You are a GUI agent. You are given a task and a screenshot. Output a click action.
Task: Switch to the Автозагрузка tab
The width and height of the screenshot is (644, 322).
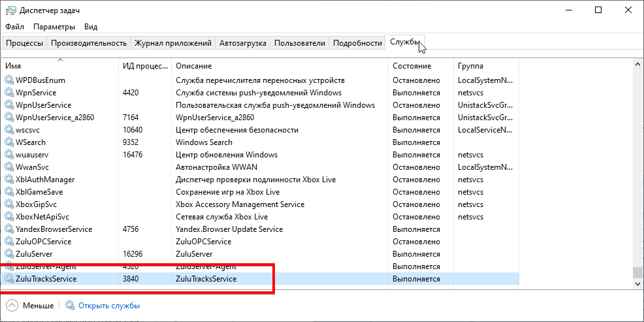(242, 43)
